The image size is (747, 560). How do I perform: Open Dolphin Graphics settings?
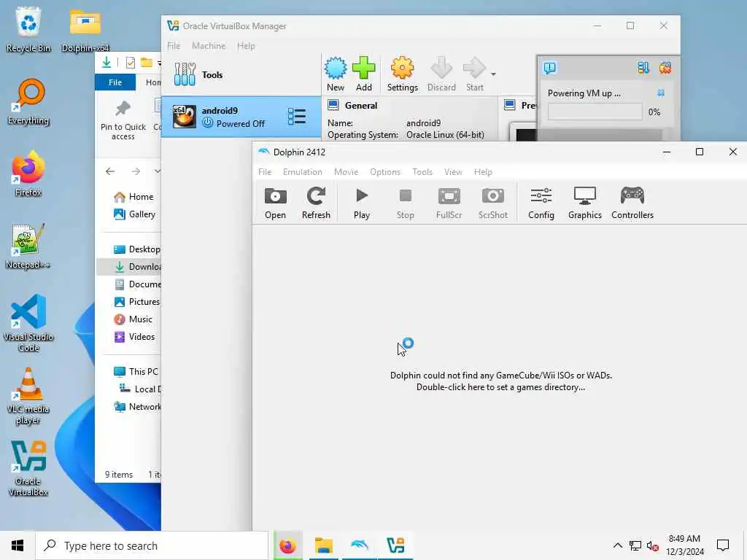(584, 203)
